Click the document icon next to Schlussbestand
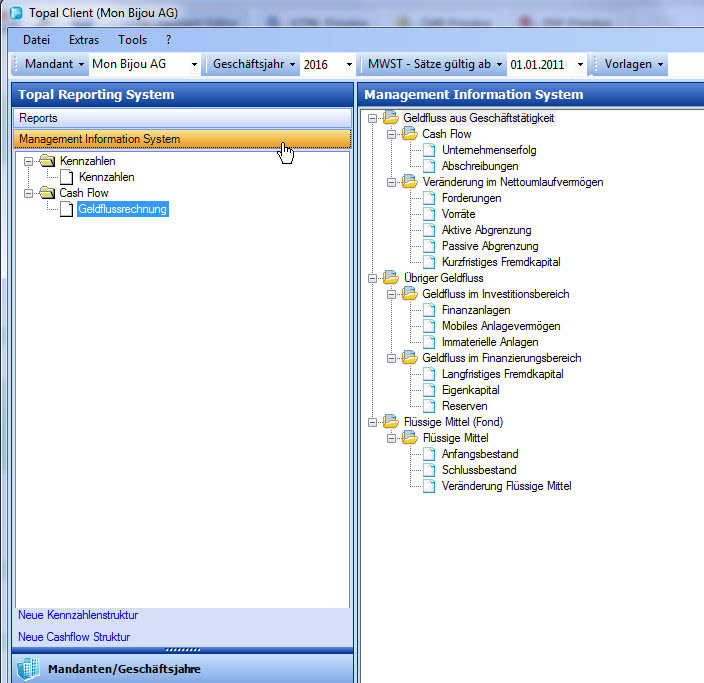Image resolution: width=704 pixels, height=683 pixels. [429, 470]
